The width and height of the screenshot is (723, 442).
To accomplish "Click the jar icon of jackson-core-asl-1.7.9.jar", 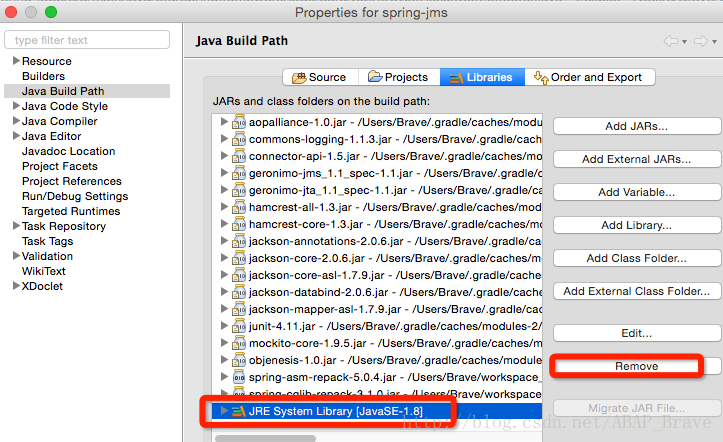I will 238,275.
